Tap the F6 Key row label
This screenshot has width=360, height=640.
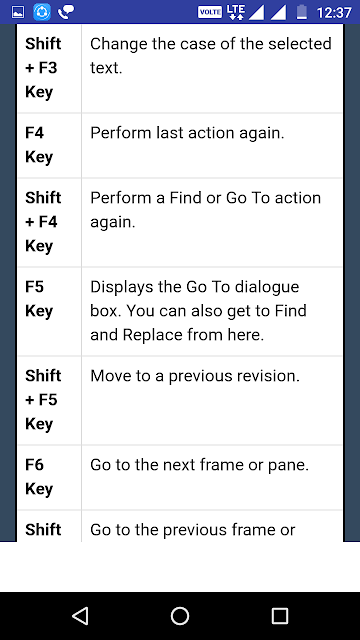point(39,477)
